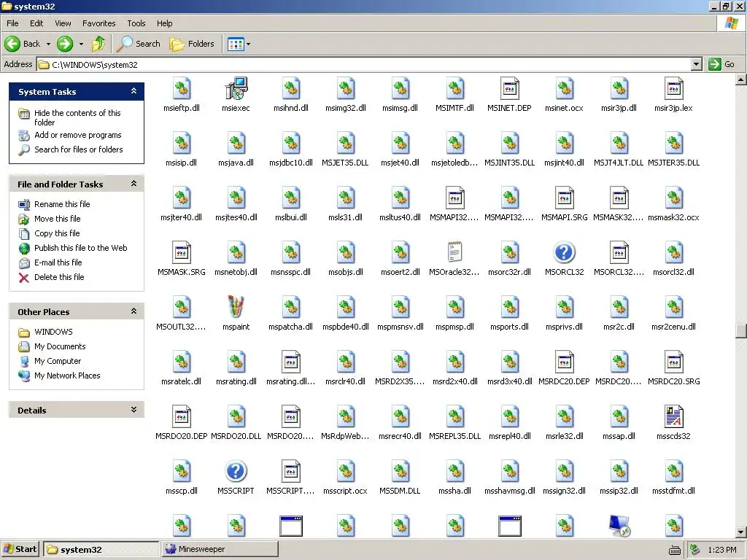Select the msiexec installer icon

point(236,88)
